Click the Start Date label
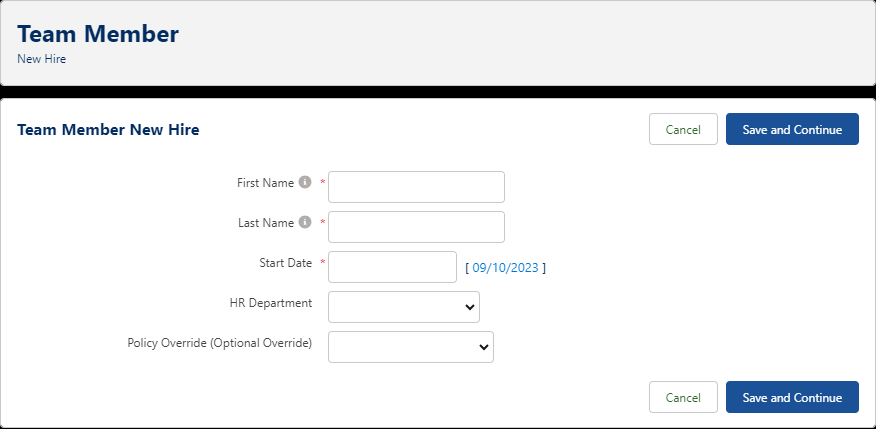 coord(285,263)
